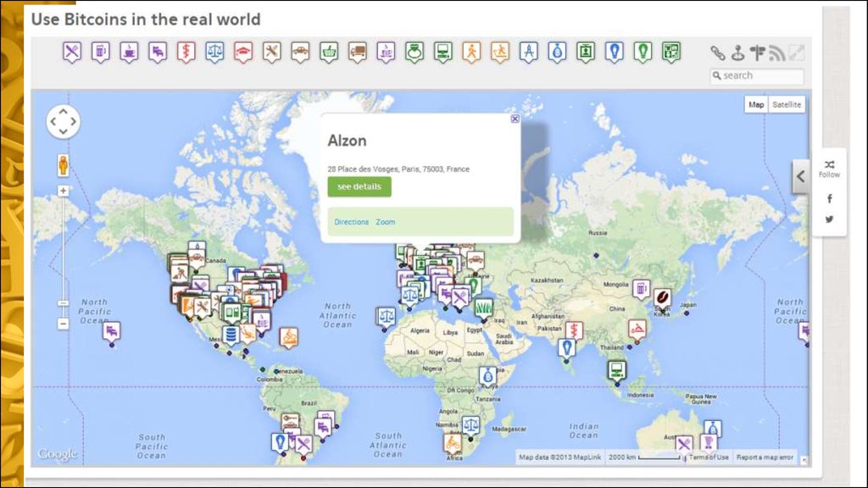Select the purple coffee cup category icon
868x488 pixels.
[x=129, y=52]
